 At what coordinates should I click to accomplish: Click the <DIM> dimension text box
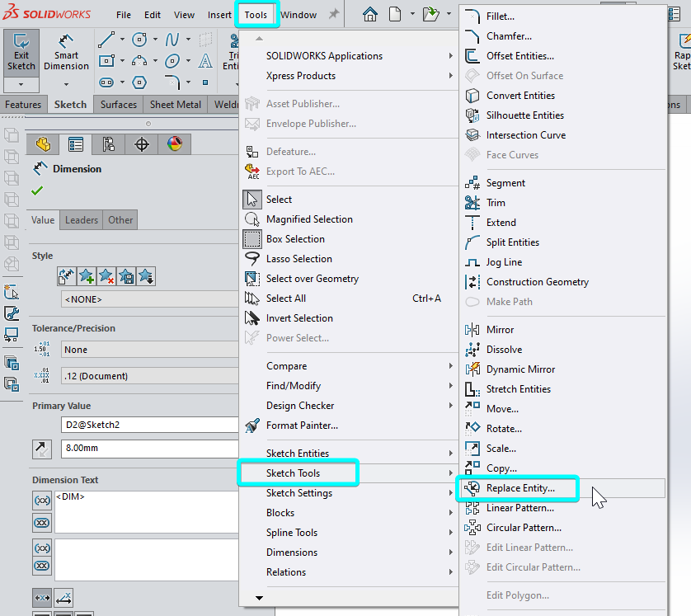(x=147, y=512)
